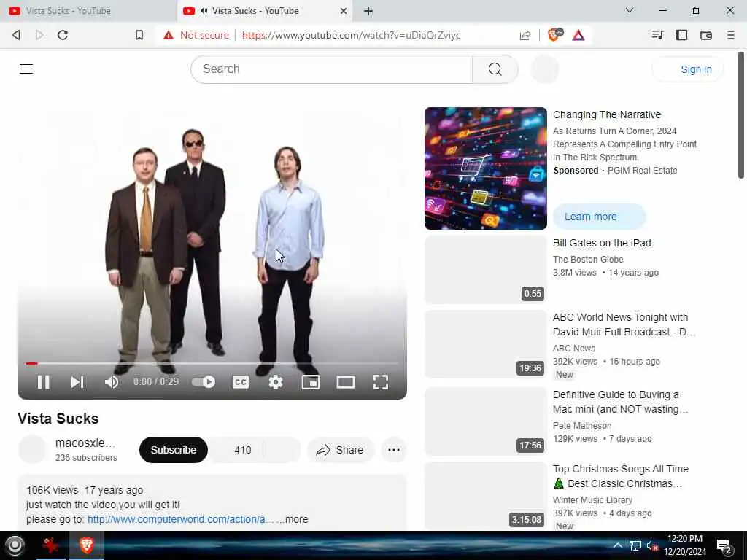Open more actions three-dot menu

click(x=393, y=450)
